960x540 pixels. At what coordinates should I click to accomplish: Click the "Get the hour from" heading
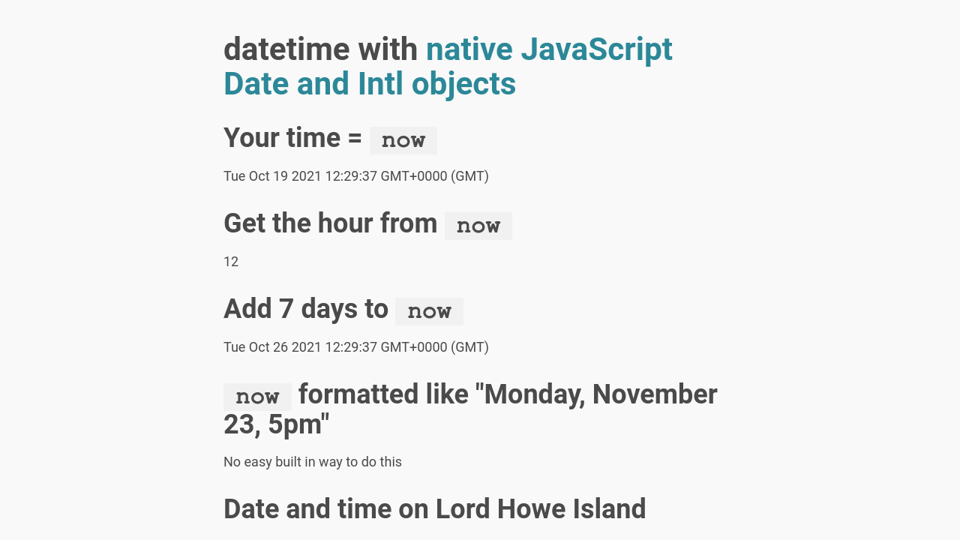click(x=330, y=223)
